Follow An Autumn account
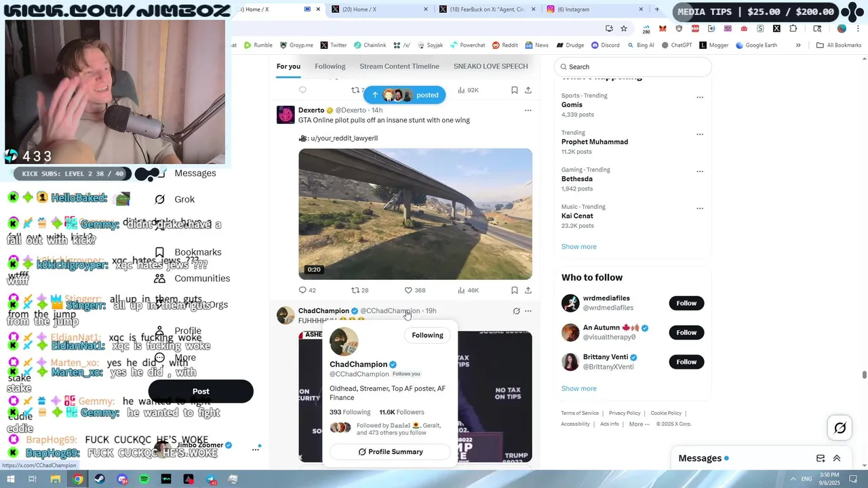The height and width of the screenshot is (488, 868). (686, 332)
